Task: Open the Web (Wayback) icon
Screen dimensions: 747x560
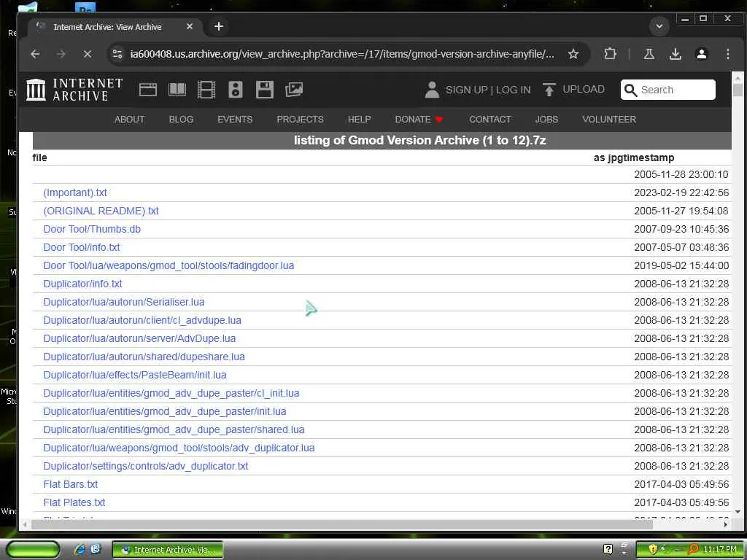Action: point(148,90)
